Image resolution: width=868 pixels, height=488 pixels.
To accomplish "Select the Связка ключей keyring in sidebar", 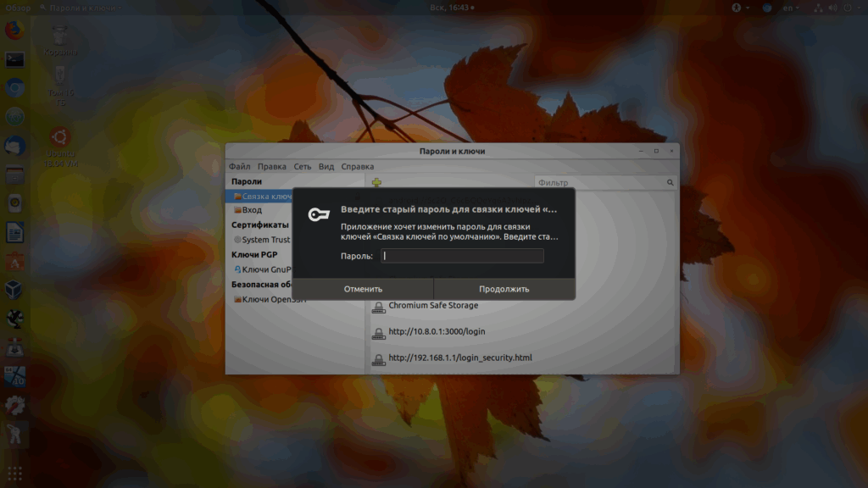I will pyautogui.click(x=259, y=197).
